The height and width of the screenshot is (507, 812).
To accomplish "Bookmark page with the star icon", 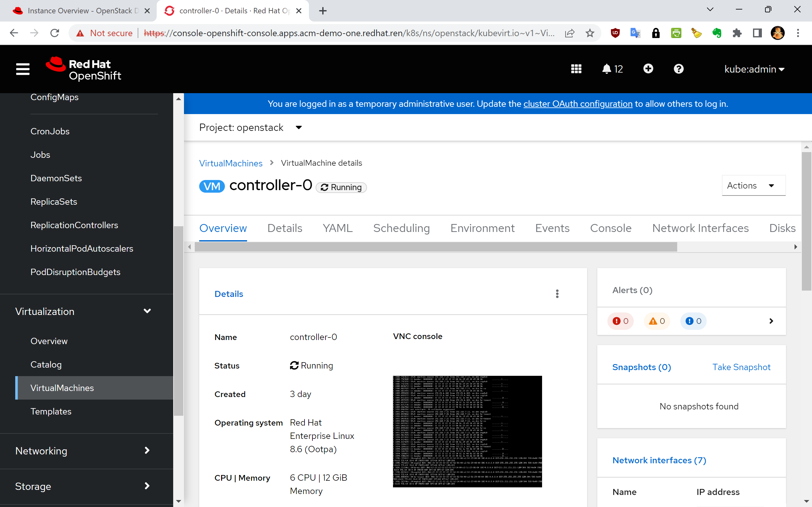I will [590, 33].
